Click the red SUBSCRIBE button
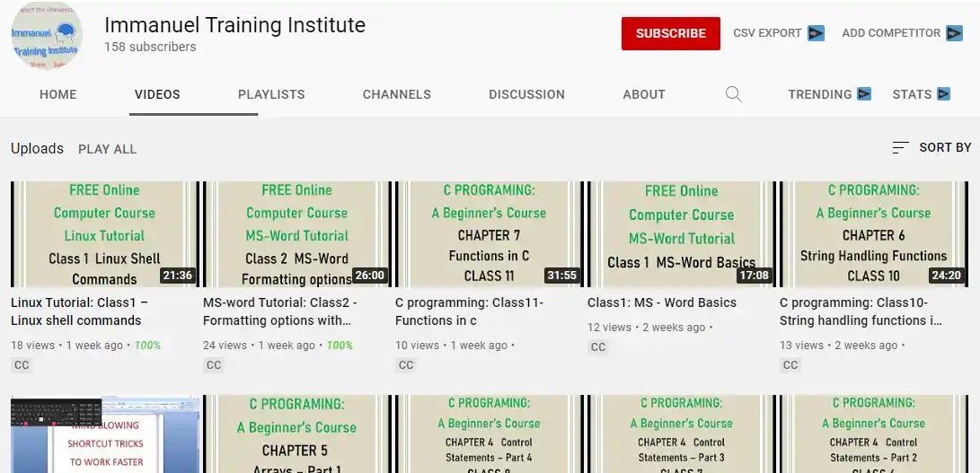 coord(671,34)
